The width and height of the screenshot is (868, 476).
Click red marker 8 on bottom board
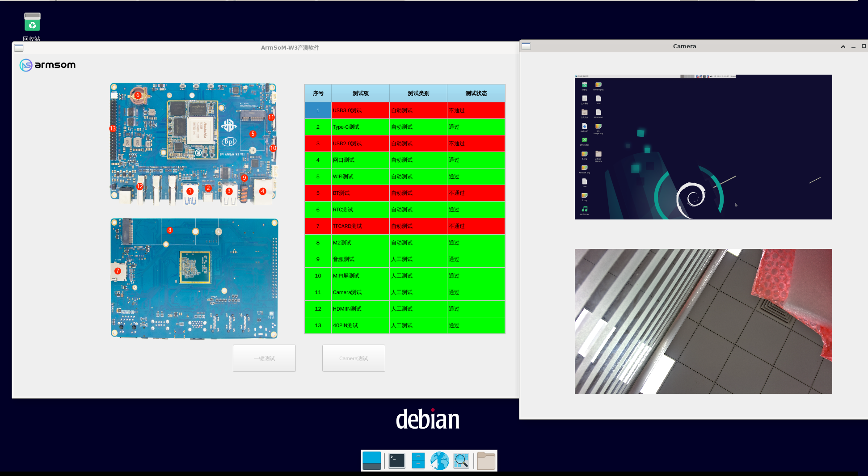click(169, 230)
